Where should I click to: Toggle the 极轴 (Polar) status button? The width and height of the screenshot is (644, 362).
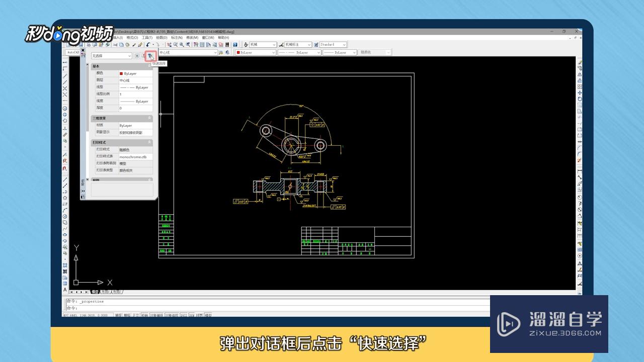(x=144, y=315)
